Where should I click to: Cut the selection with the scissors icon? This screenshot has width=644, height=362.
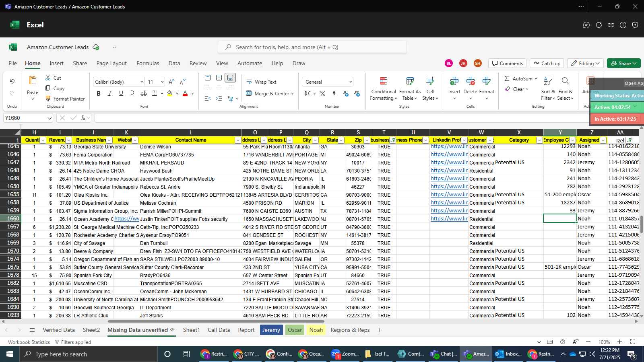tap(48, 78)
